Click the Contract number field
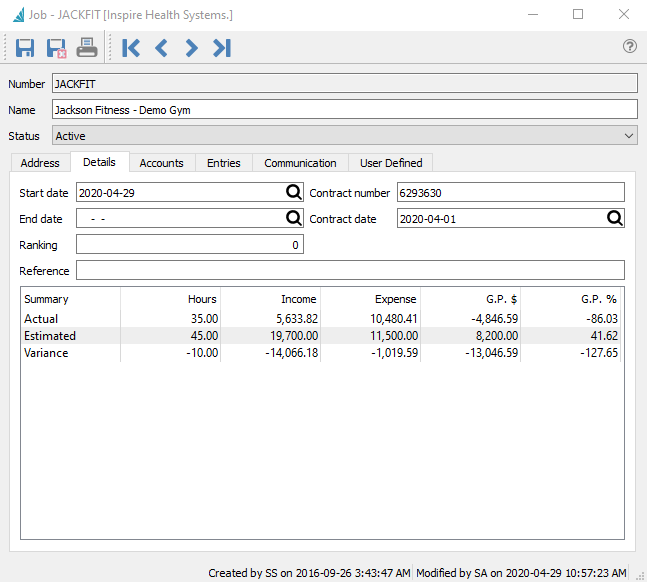Screen dimensions: 647x582 510,193
